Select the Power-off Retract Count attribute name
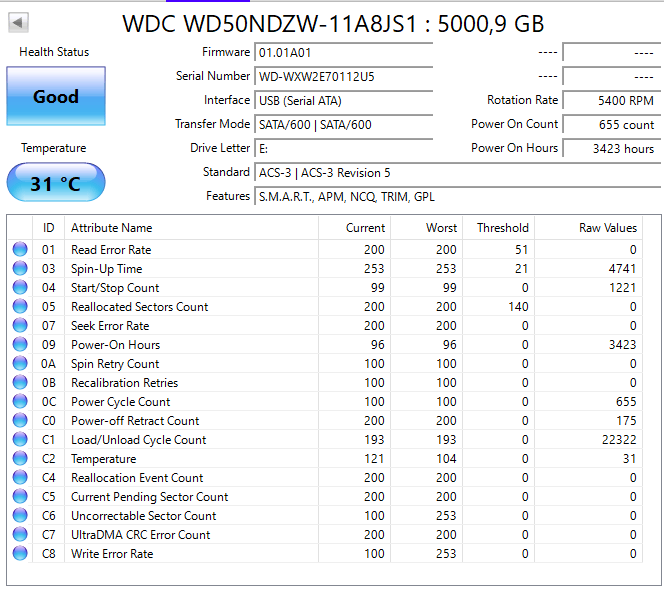 [135, 421]
